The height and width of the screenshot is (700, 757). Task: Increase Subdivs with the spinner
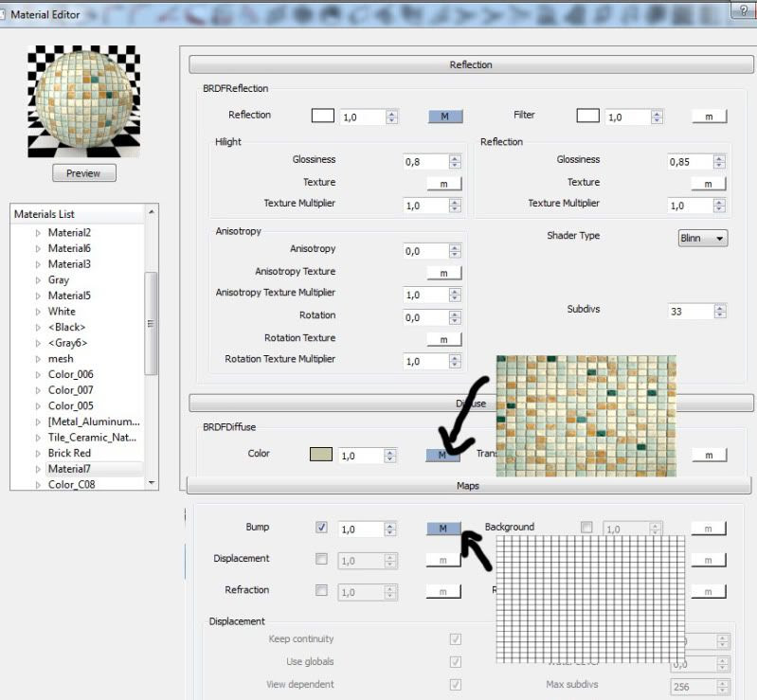coord(720,308)
